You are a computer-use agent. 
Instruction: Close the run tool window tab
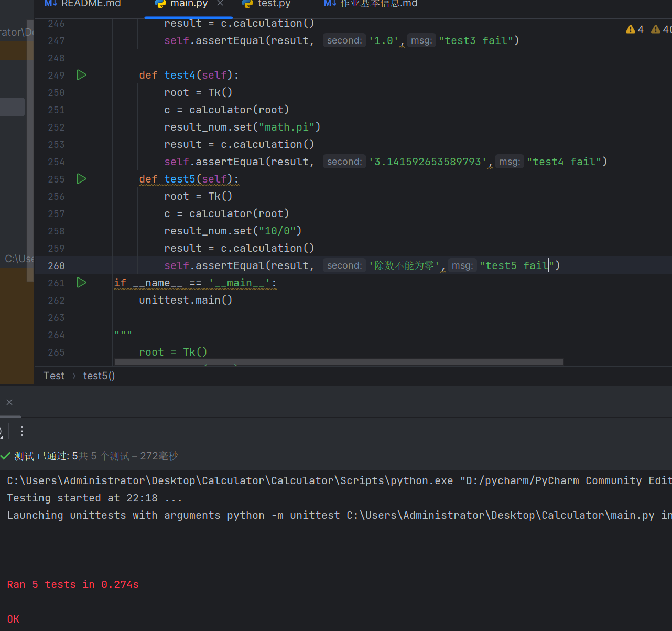[9, 402]
